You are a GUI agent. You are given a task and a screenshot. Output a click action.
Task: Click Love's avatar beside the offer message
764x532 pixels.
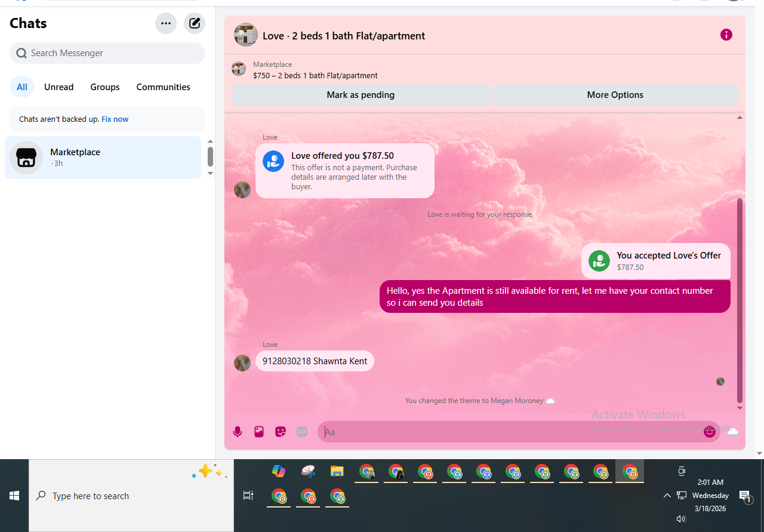click(242, 190)
